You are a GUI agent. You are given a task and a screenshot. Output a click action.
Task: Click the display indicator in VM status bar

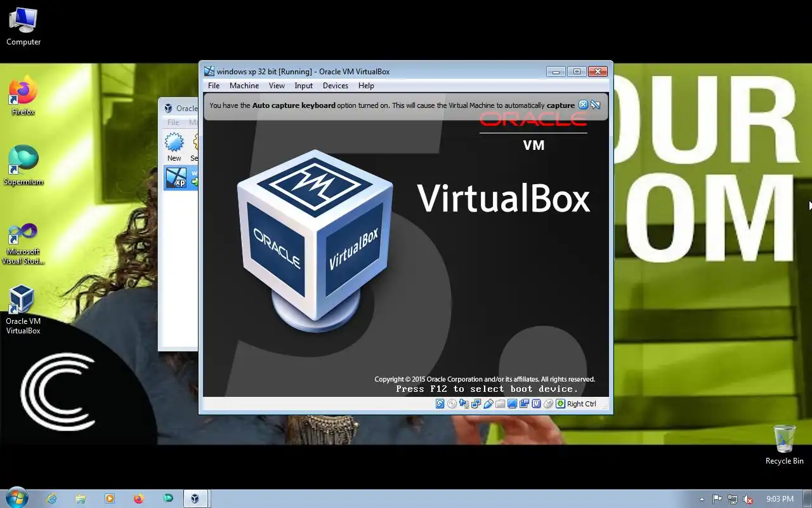pos(512,404)
